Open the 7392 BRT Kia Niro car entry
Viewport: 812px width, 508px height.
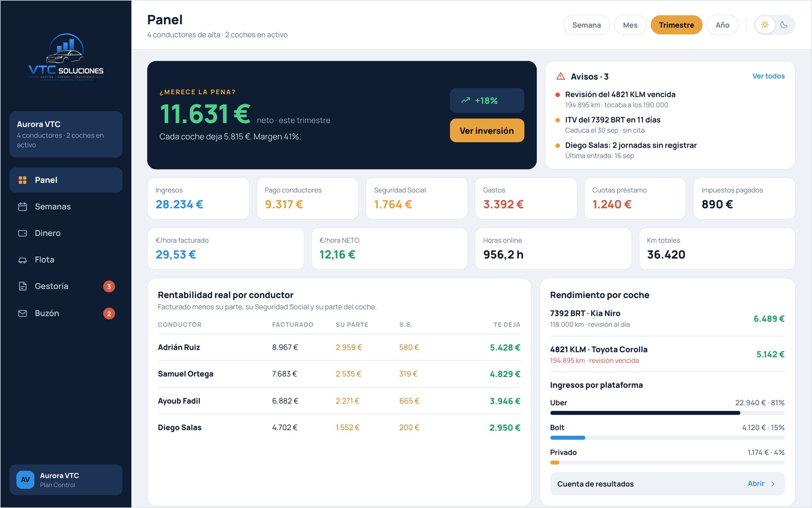(x=667, y=319)
